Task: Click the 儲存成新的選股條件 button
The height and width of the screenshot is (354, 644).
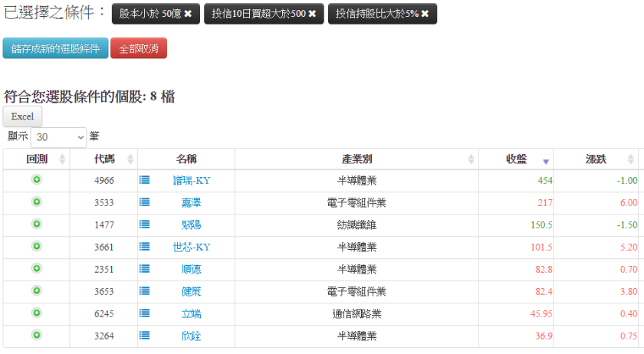Action: coord(55,48)
